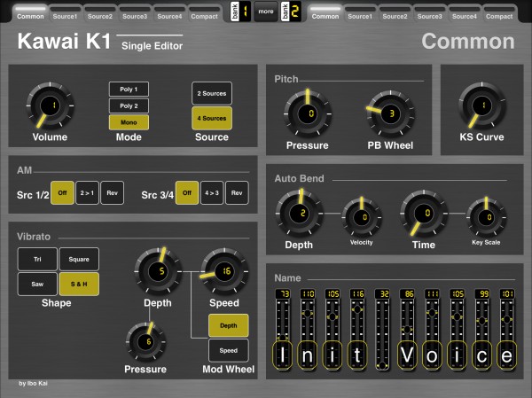Open bank 2 Source1 tab
The height and width of the screenshot is (398, 532).
[360, 13]
